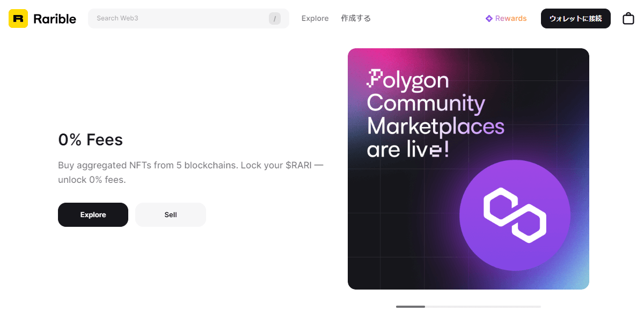Click the active dark carousel progress segment
This screenshot has height=311, width=644.
pos(410,307)
